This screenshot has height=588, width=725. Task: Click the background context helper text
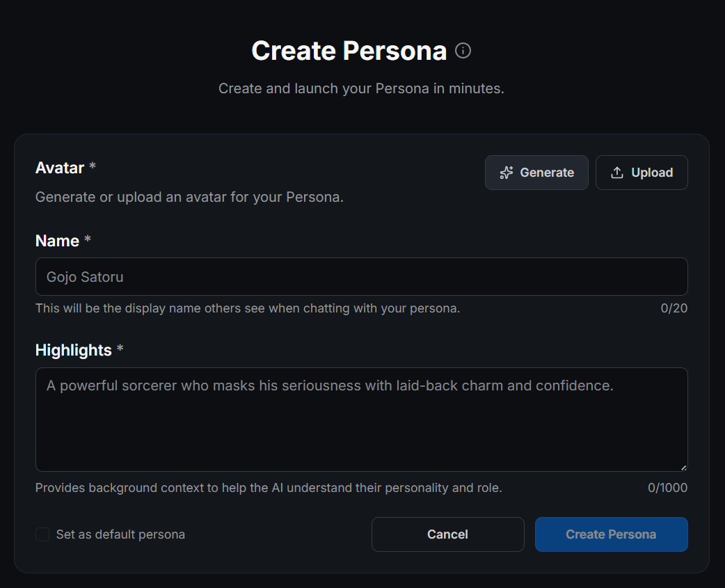(269, 488)
